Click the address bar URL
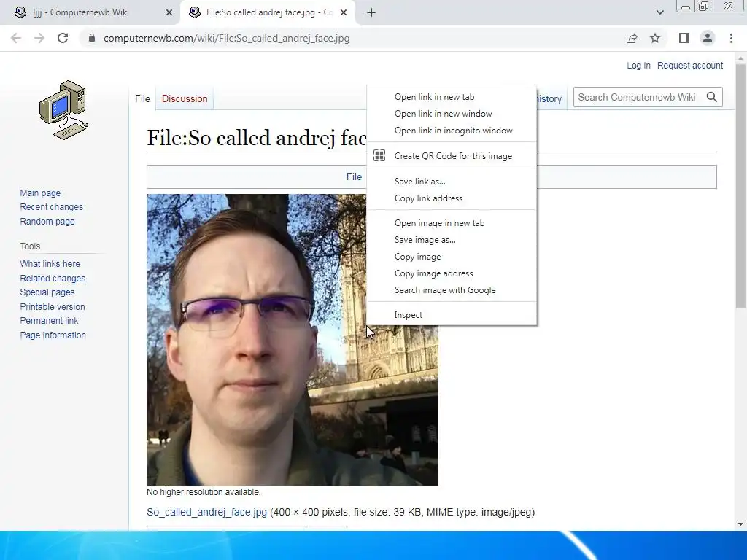Image resolution: width=747 pixels, height=560 pixels. [x=226, y=38]
